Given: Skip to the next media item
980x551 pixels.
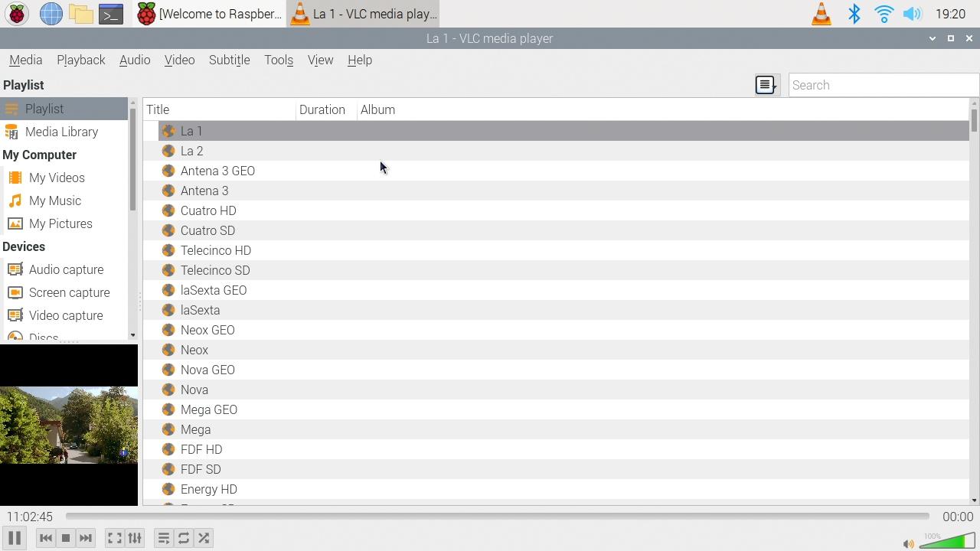Looking at the screenshot, I should (x=85, y=537).
